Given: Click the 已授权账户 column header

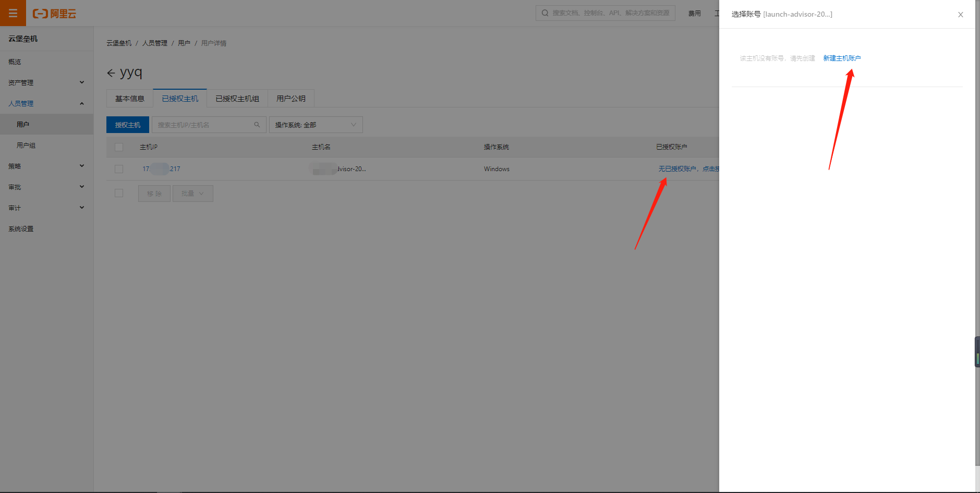Looking at the screenshot, I should click(672, 147).
